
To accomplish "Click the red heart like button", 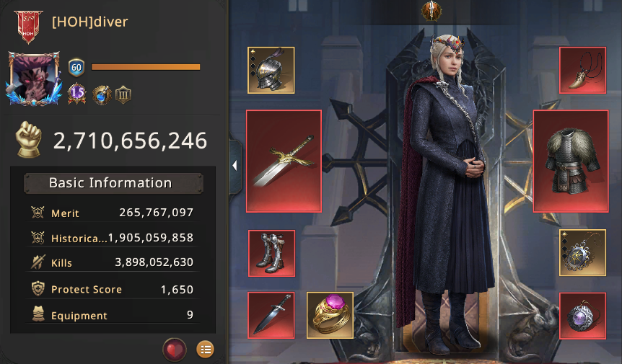I will [175, 350].
